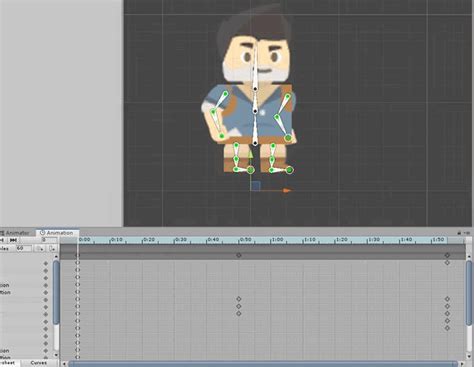Click the next keyframe skip button
The image size is (474, 367).
[x=13, y=240]
